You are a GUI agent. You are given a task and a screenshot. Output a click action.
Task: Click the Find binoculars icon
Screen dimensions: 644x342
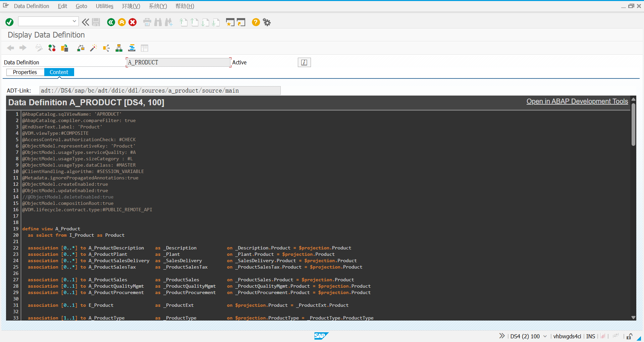click(158, 22)
